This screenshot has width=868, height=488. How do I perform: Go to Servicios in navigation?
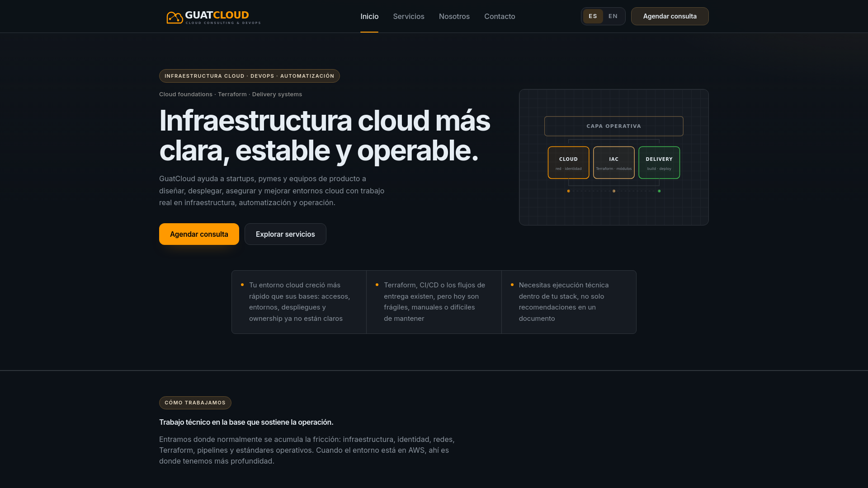(x=409, y=16)
